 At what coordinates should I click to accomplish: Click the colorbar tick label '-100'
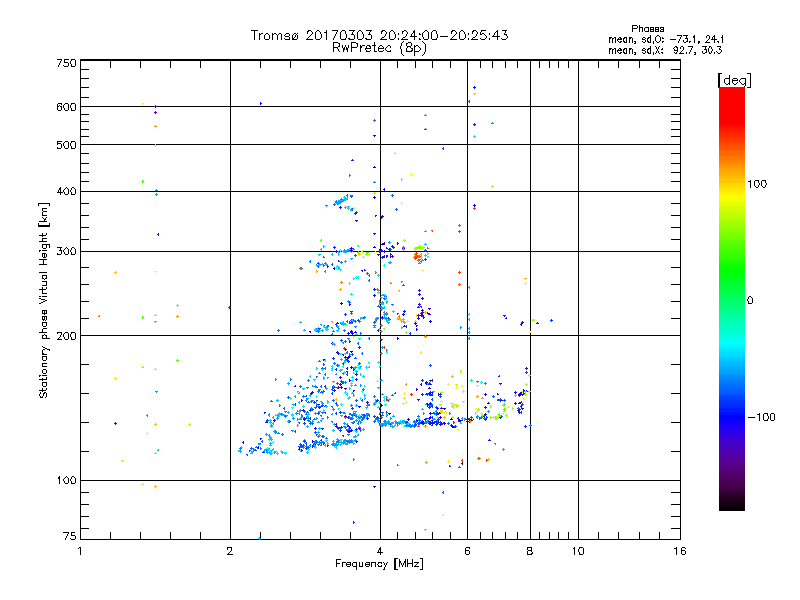coord(761,417)
